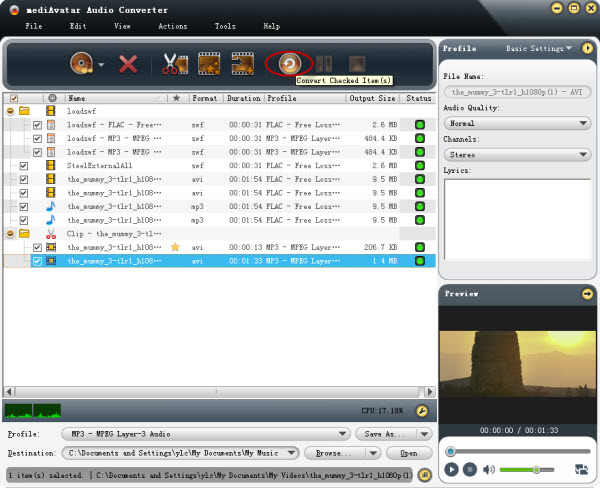Click the scissors icon on Clip group row
600x488 pixels.
(x=51, y=233)
